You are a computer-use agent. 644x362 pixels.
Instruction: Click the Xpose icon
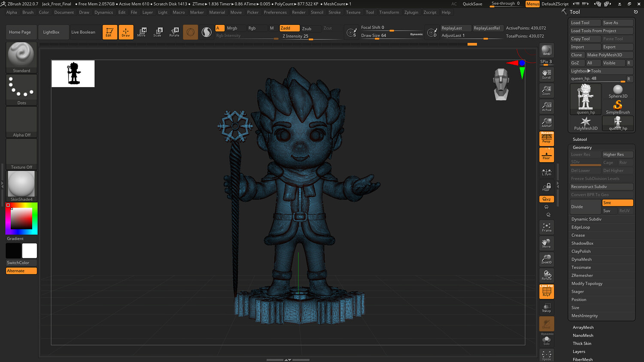click(547, 356)
